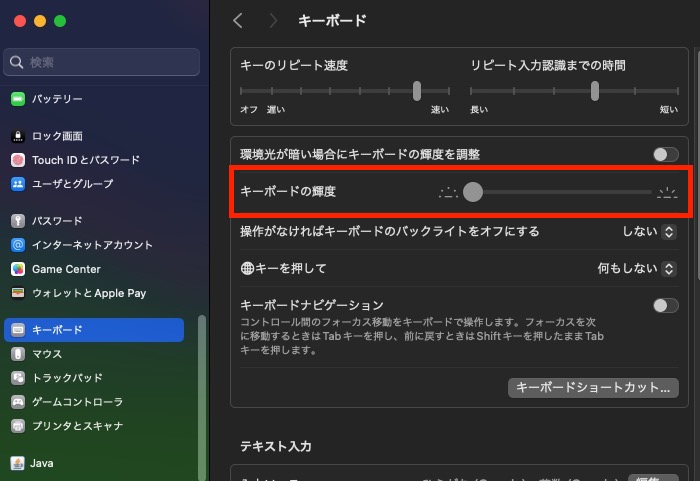This screenshot has height=481, width=700.
Task: Enable the Keyboard Navigation switch
Action: [665, 305]
